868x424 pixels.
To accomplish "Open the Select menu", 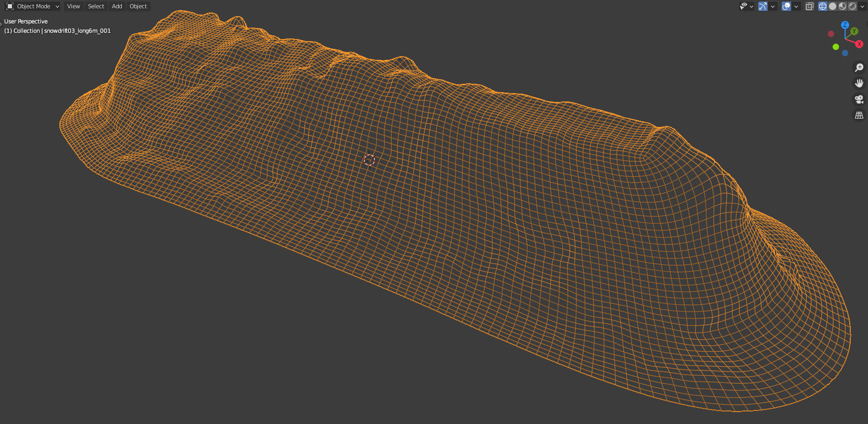I will (96, 6).
